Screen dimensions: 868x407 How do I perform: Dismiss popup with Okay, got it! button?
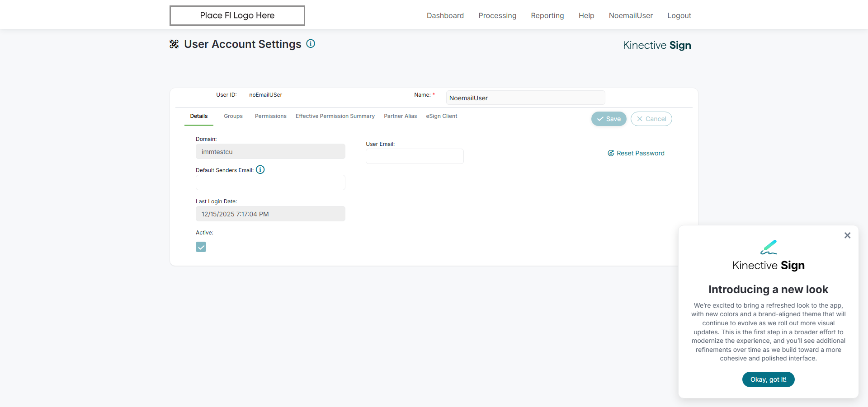(769, 379)
